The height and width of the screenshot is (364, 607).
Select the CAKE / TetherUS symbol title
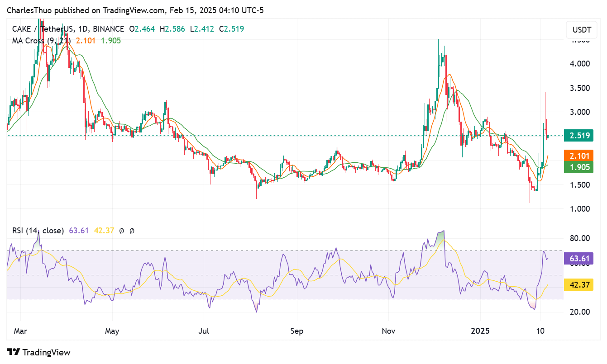tap(43, 29)
